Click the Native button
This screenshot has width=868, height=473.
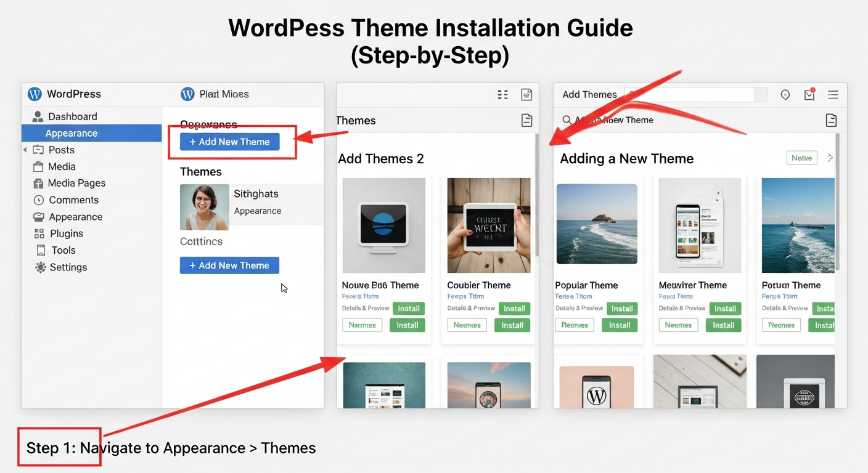(x=801, y=158)
